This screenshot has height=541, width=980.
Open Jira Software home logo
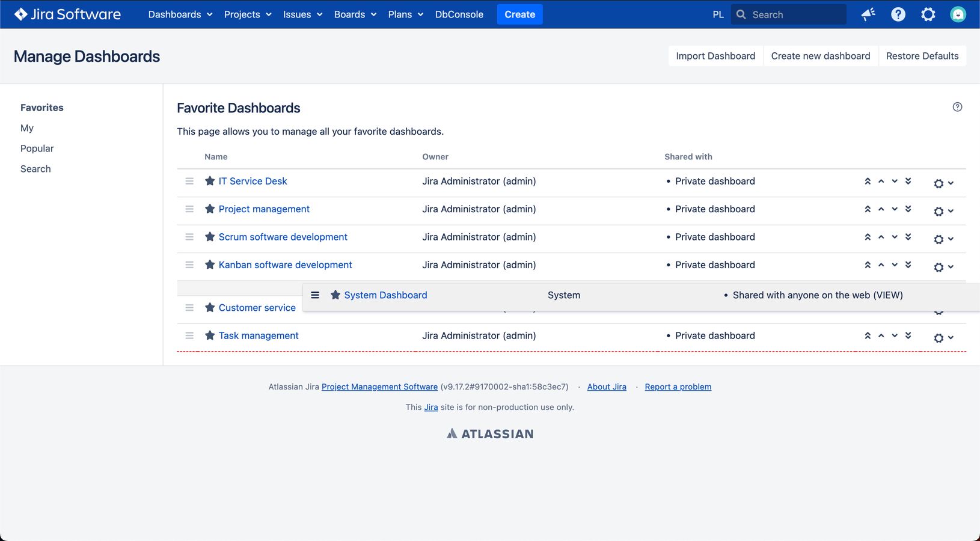click(x=67, y=14)
